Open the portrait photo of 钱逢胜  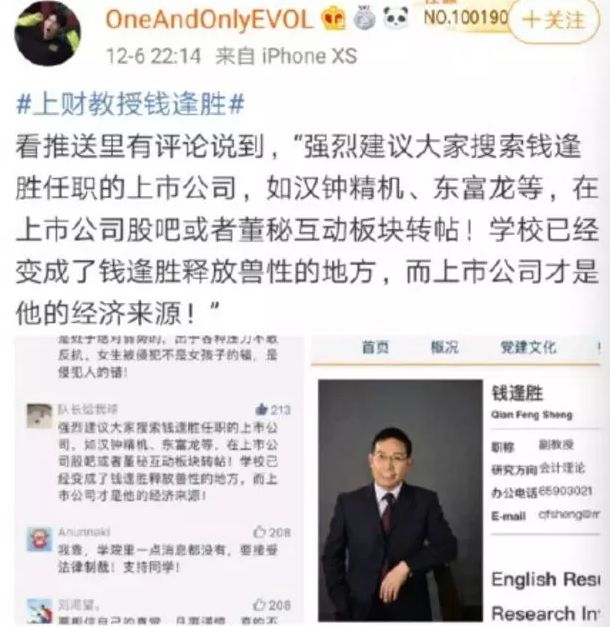pyautogui.click(x=400, y=500)
